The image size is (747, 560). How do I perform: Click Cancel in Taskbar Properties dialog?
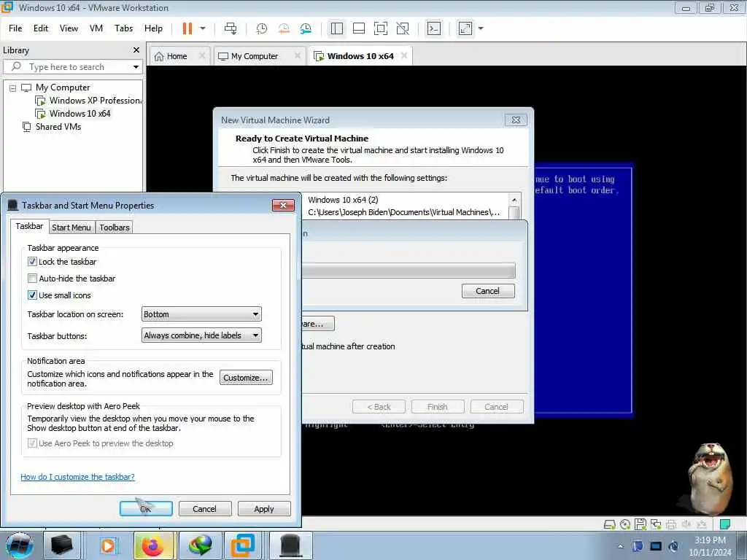[205, 508]
